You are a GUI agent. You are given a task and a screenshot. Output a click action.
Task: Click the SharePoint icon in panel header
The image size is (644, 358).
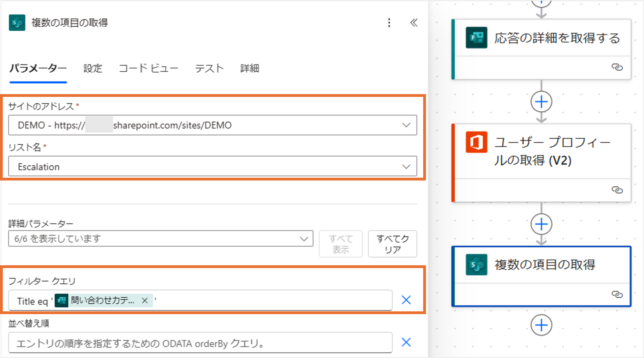point(17,23)
